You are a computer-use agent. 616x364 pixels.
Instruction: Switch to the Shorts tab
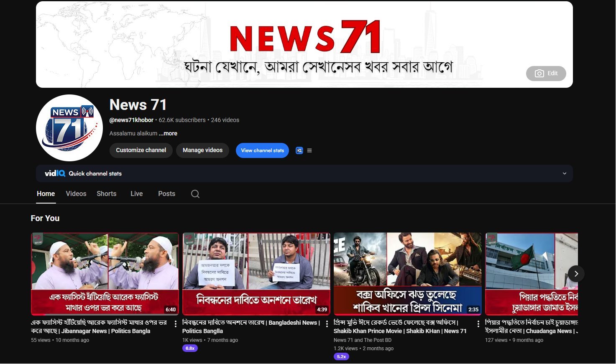107,194
